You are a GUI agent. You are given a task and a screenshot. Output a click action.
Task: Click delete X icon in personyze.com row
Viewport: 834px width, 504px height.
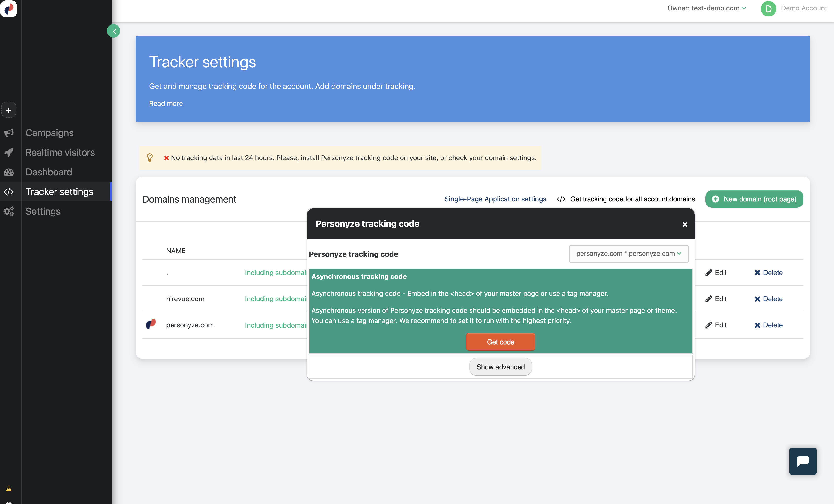point(757,325)
